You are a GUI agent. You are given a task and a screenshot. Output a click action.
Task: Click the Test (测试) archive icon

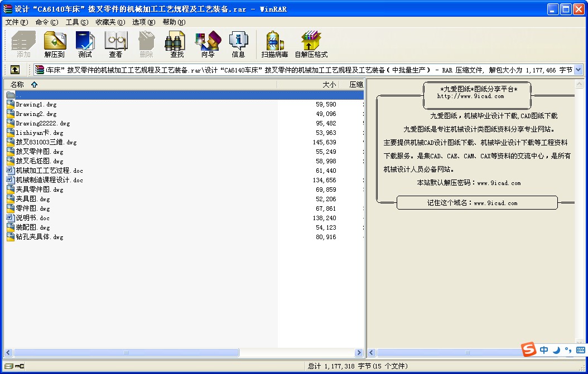point(85,44)
